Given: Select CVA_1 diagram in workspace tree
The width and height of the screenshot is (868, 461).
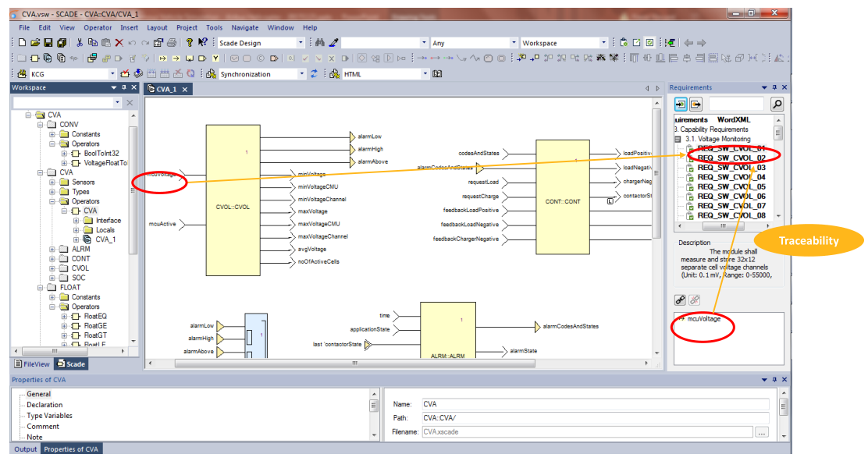Looking at the screenshot, I should point(105,239).
